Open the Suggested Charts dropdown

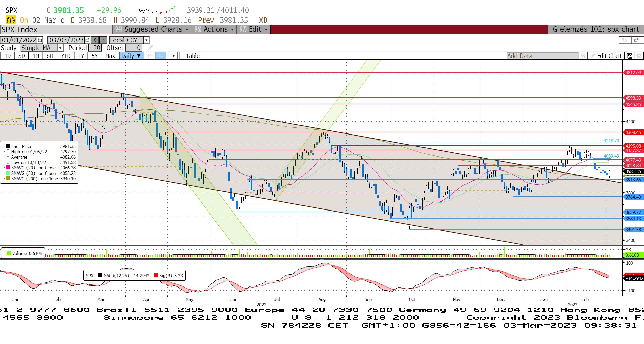coord(152,29)
